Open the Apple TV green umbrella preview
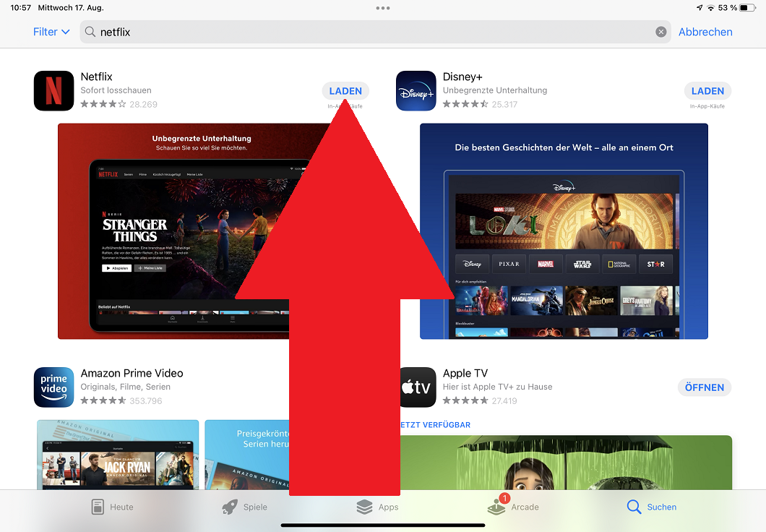 (566, 462)
